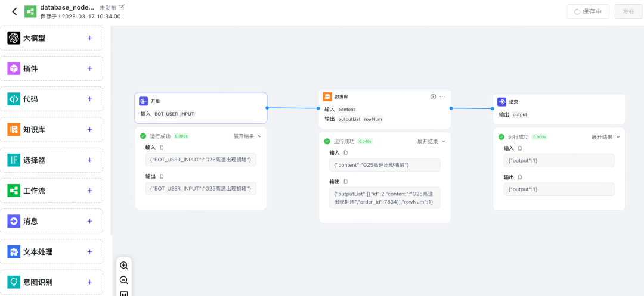The image size is (644, 296).
Task: Select the 选择器 IF icon
Action: [x=14, y=160]
